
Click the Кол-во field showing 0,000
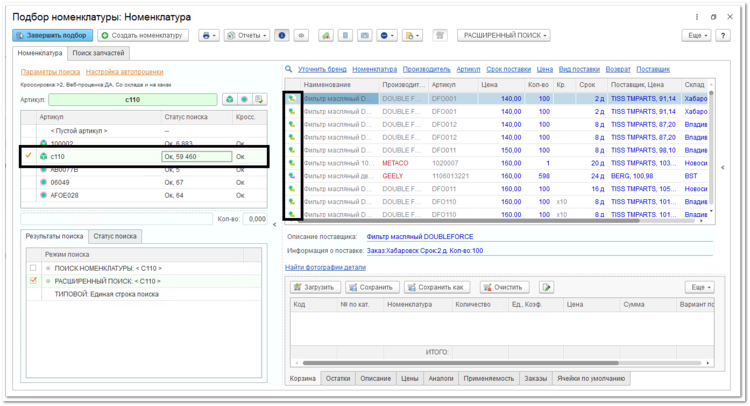pyautogui.click(x=255, y=219)
